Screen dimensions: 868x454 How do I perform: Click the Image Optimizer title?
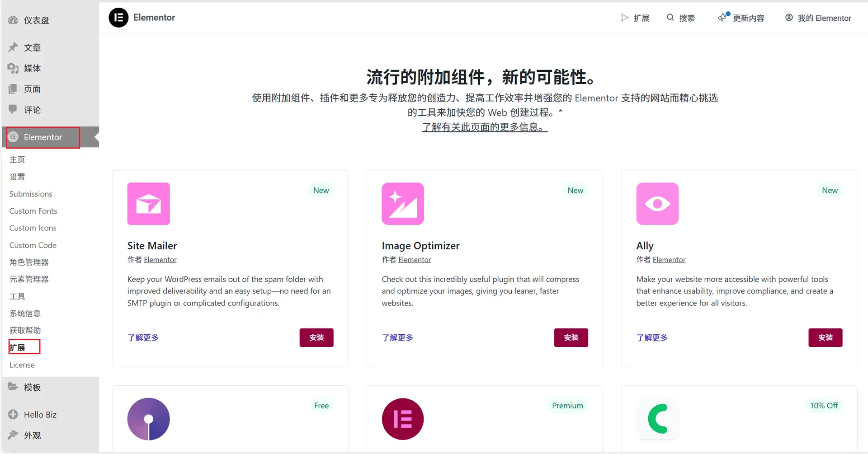click(420, 246)
